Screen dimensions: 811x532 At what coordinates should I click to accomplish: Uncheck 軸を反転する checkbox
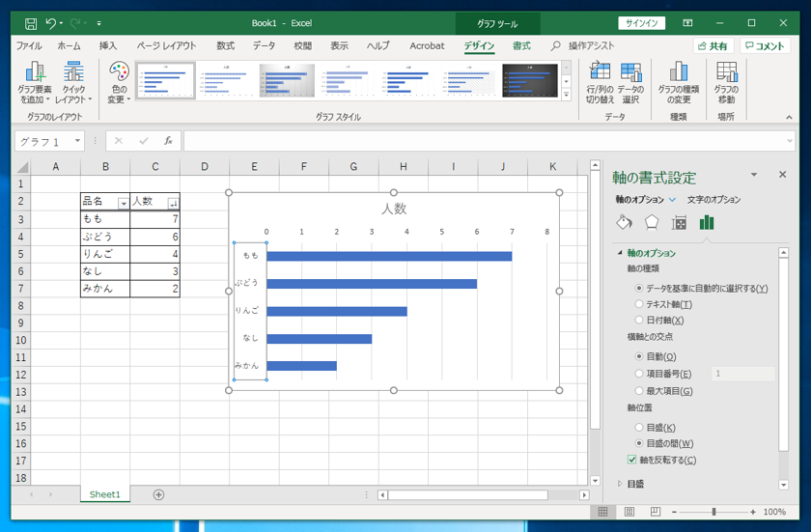[x=632, y=460]
